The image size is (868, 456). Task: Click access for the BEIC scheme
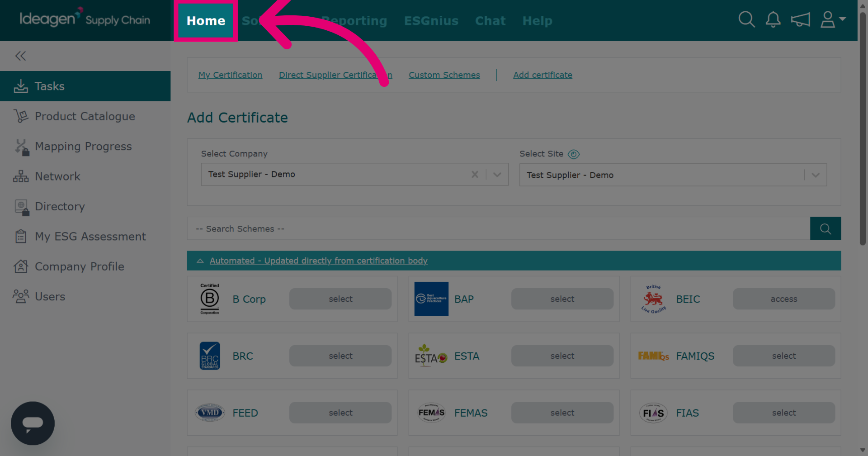coord(784,299)
